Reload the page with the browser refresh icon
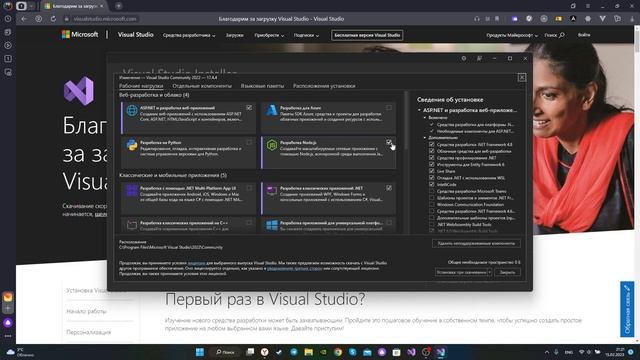The width and height of the screenshot is (640, 360). click(x=53, y=19)
